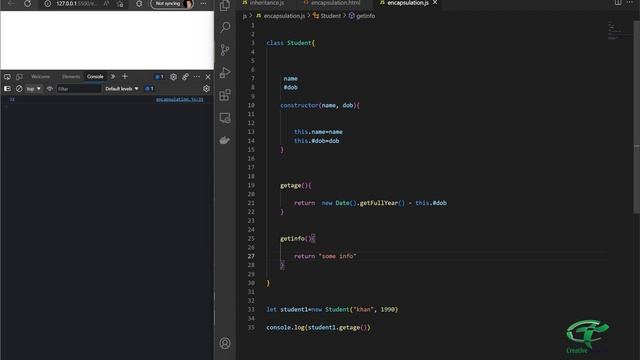Open the top context dropdown

tap(33, 89)
